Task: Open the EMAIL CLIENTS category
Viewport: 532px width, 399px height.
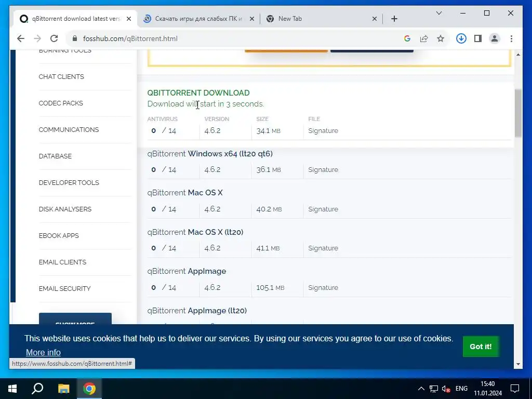Action: 62,262
